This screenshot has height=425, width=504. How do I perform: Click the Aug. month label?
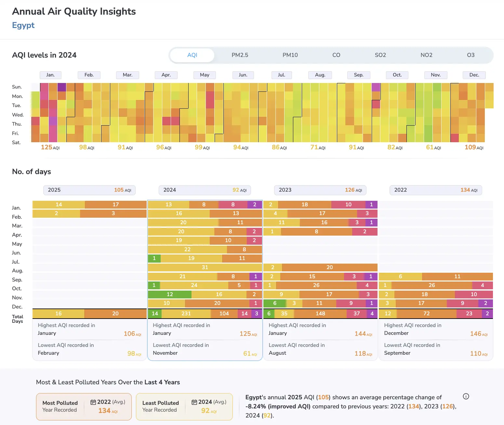320,75
